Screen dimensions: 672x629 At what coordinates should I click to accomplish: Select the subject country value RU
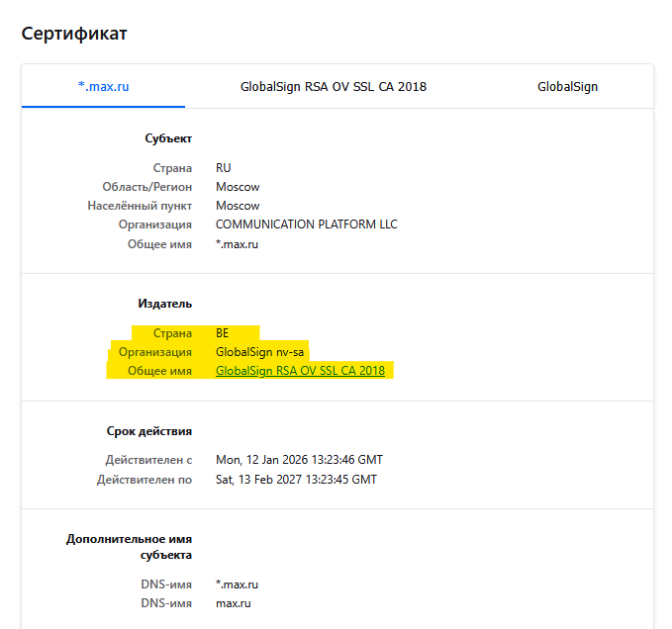(224, 168)
